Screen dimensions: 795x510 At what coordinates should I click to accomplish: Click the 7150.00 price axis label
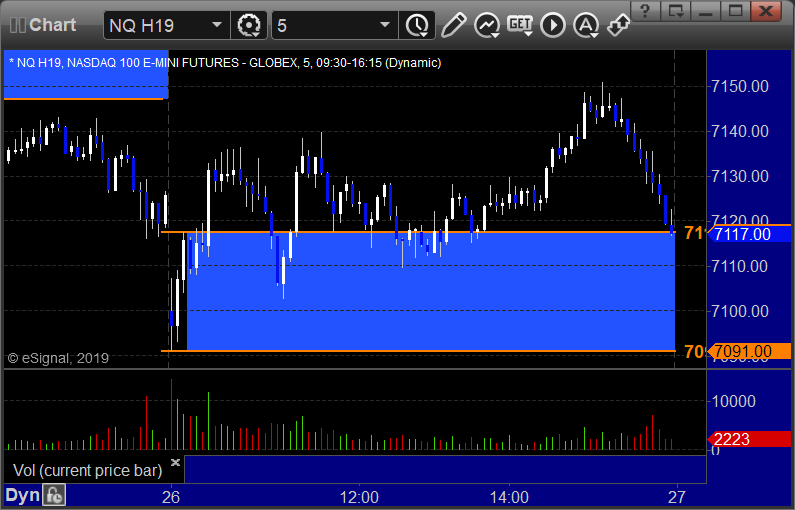[x=740, y=86]
